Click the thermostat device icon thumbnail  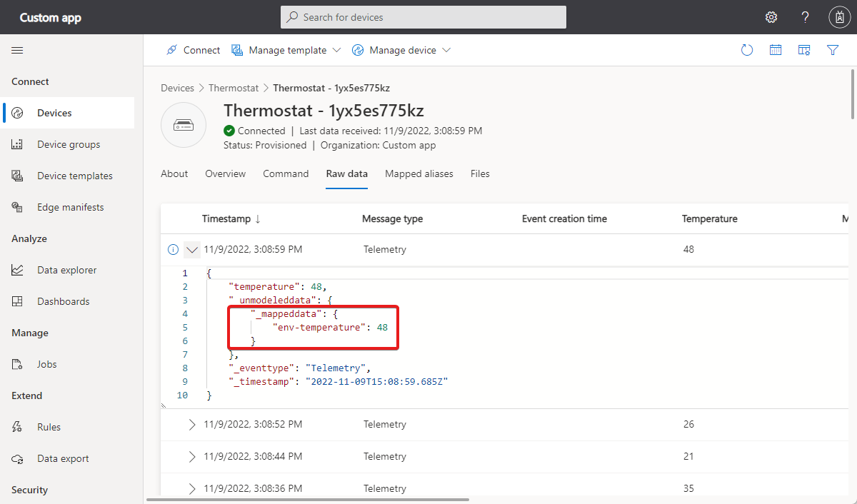click(x=184, y=126)
